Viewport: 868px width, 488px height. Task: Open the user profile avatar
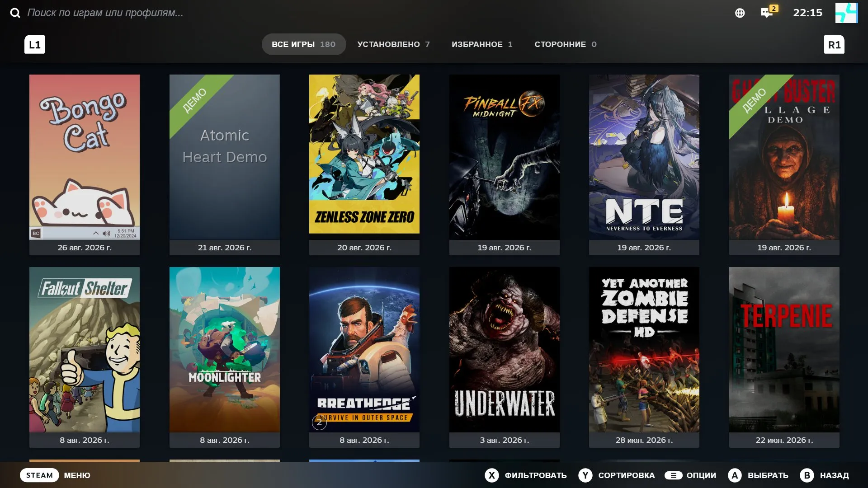(846, 13)
